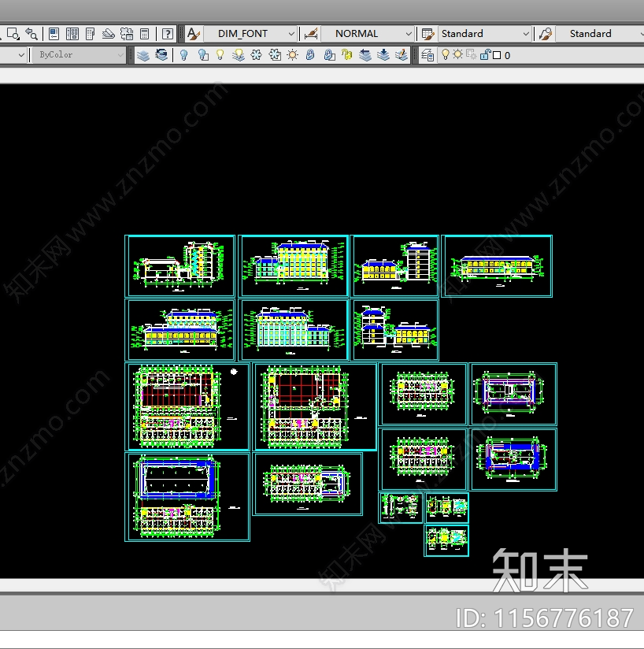The height and width of the screenshot is (649, 644).
Task: Open the layer 0 list dropdown
Action: 541,55
